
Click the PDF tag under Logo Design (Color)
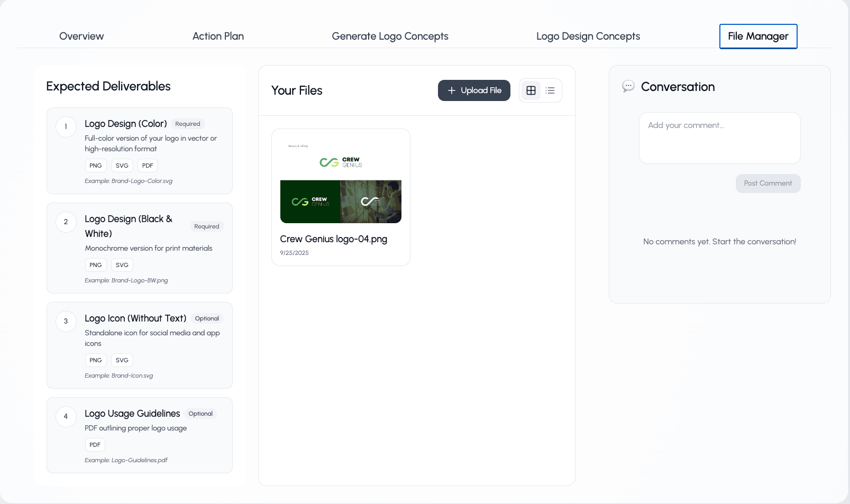(x=148, y=166)
